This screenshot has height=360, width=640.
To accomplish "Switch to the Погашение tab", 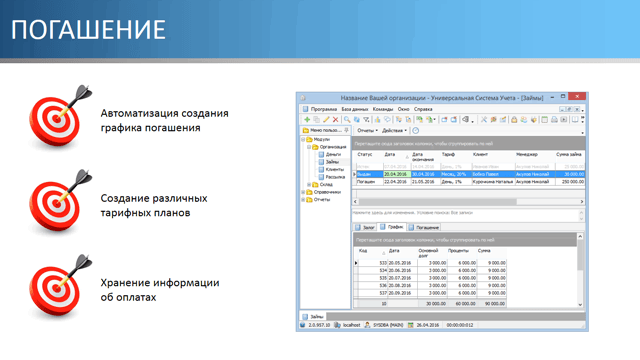I will coord(424,227).
